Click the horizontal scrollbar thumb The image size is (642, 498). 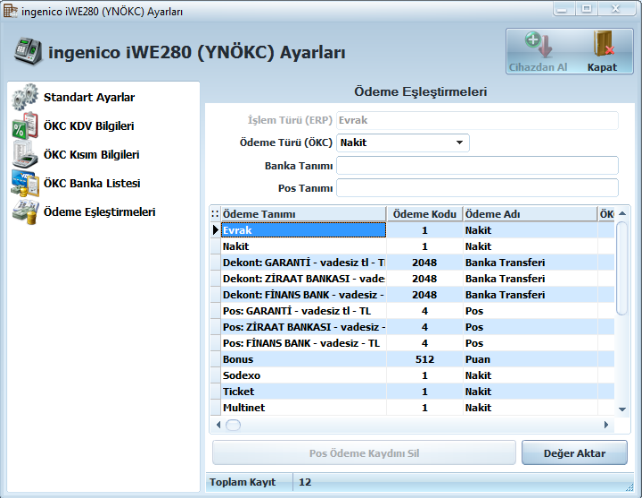tap(233, 425)
